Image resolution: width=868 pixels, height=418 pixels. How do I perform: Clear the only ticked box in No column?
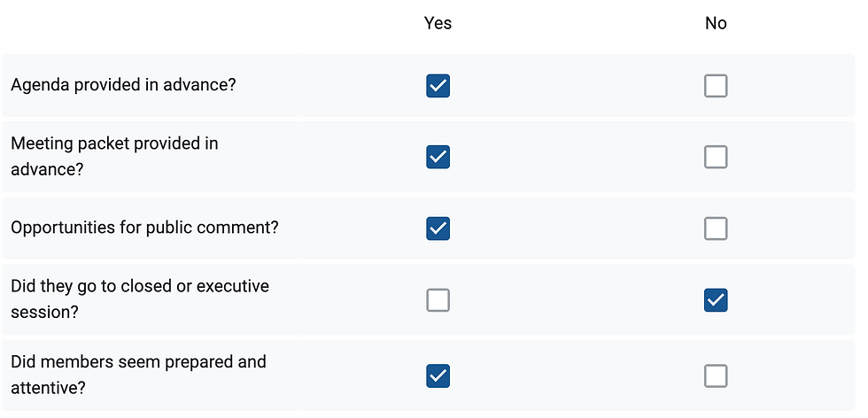click(x=716, y=300)
